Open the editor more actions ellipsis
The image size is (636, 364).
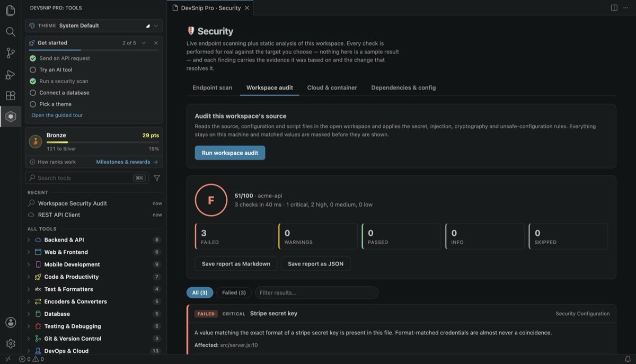627,8
